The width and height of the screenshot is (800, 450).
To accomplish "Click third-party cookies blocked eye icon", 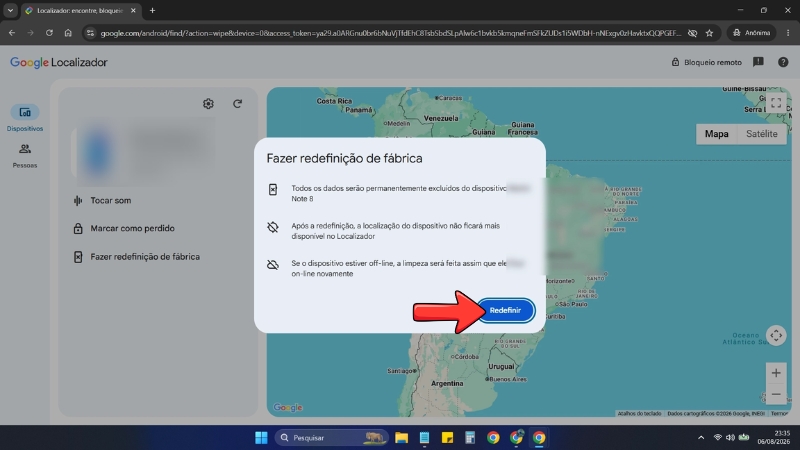I will (692, 33).
